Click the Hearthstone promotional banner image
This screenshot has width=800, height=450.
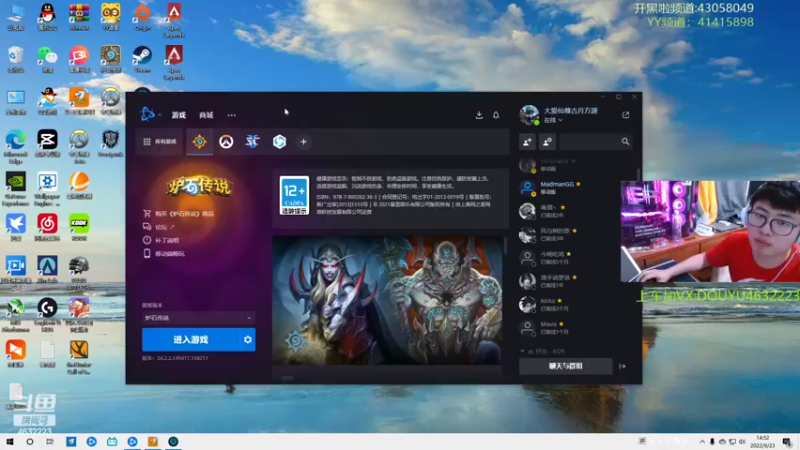(387, 301)
